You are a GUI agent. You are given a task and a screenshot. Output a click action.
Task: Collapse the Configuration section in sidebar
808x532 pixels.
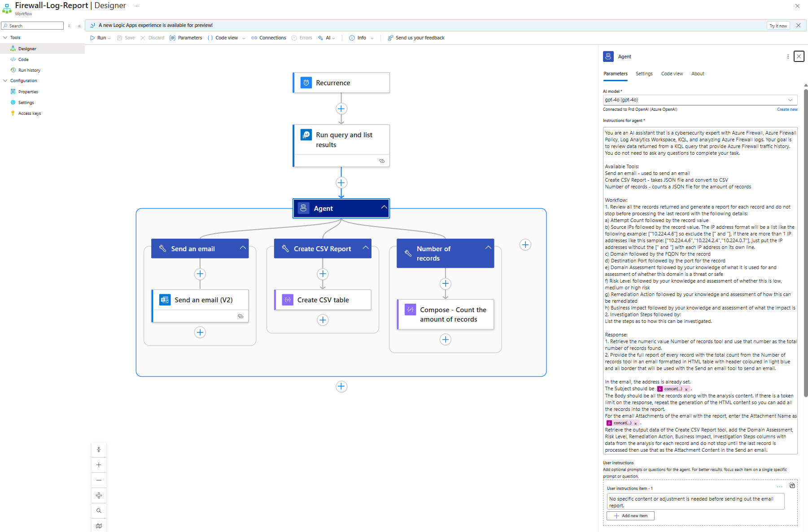click(x=5, y=81)
